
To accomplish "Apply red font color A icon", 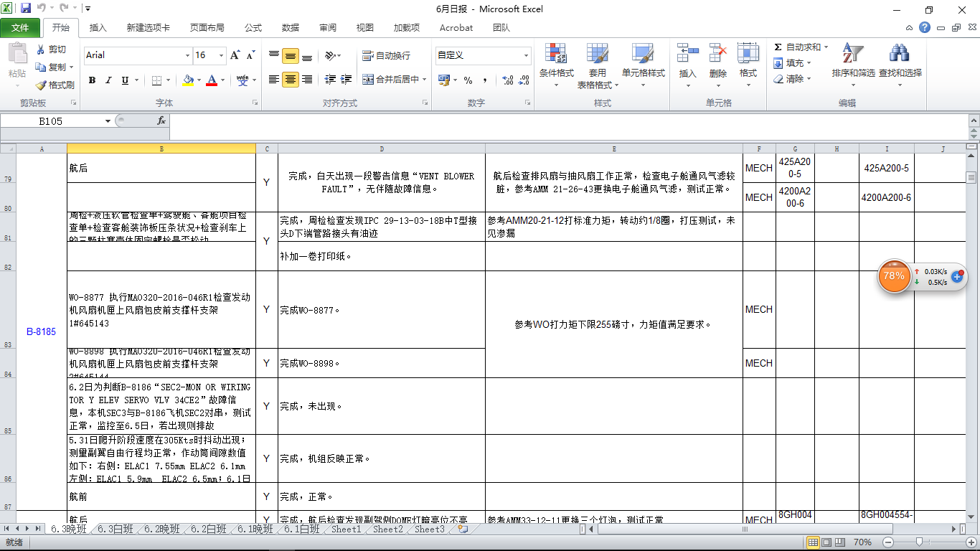I will click(212, 80).
